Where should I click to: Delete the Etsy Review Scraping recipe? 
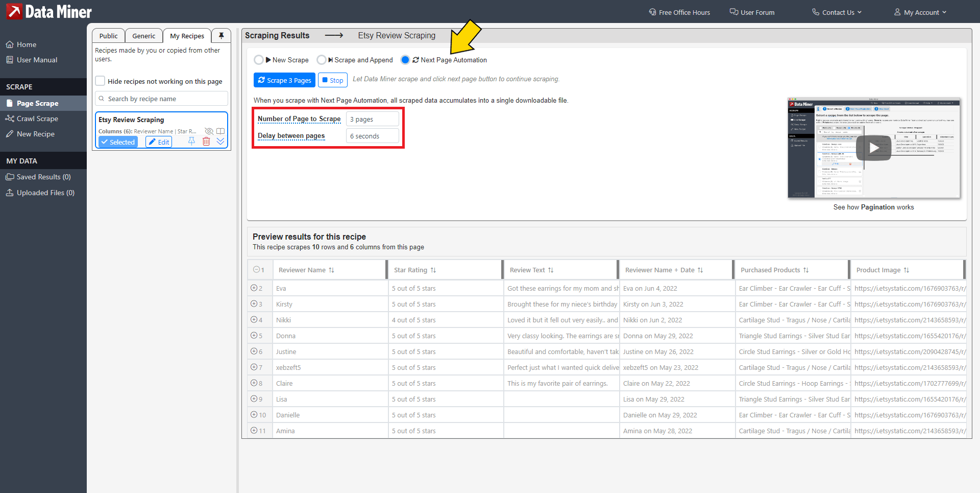click(206, 142)
